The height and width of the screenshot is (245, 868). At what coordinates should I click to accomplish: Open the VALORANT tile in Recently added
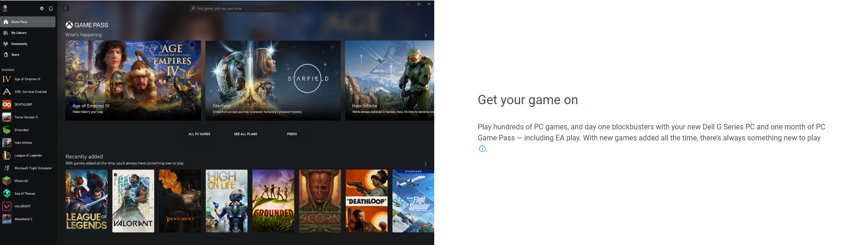pos(133,201)
